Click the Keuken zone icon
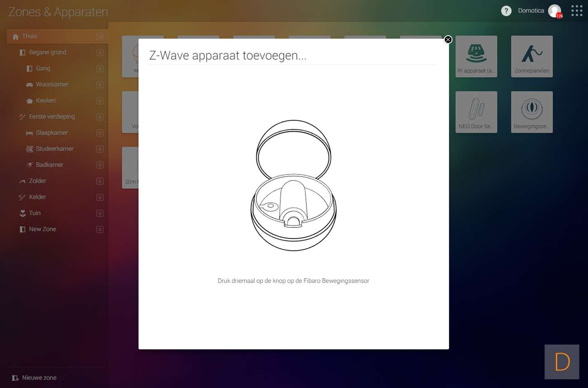Image resolution: width=588 pixels, height=388 pixels. (29, 101)
